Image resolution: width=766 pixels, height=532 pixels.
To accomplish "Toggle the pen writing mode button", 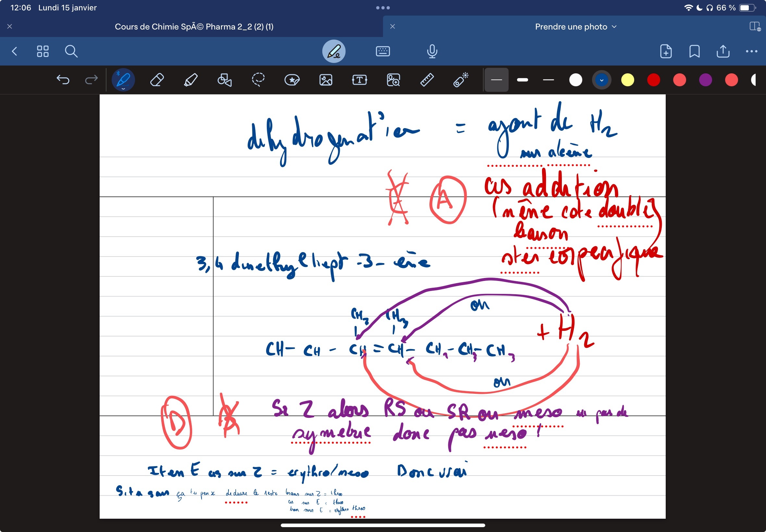I will point(333,51).
